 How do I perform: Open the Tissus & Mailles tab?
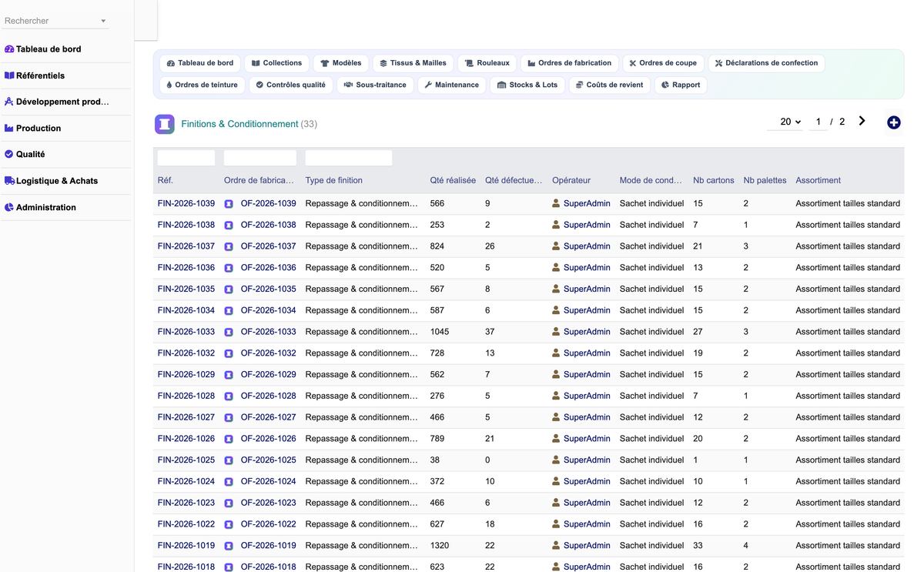click(413, 63)
